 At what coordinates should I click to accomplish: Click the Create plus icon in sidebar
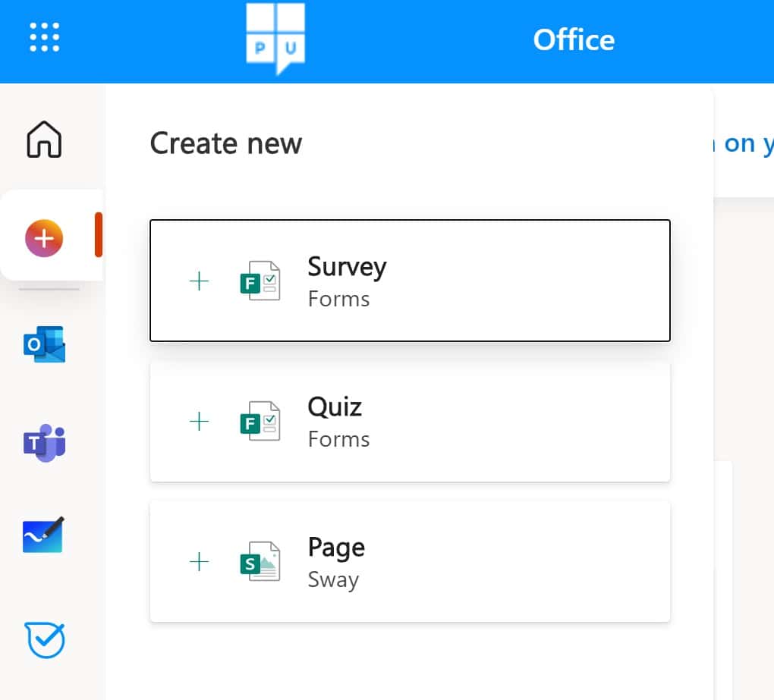pos(44,238)
